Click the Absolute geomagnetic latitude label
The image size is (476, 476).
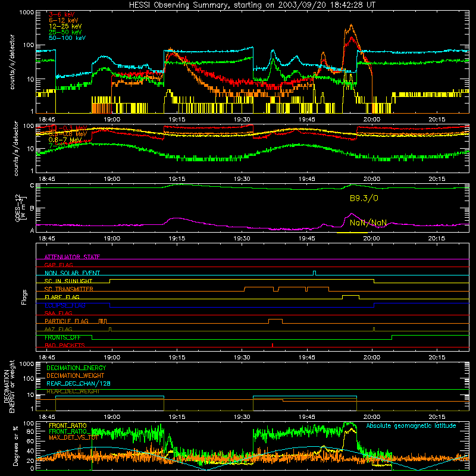[411, 425]
